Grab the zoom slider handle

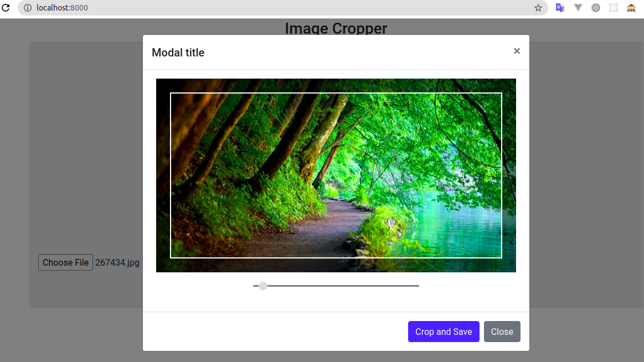point(262,286)
